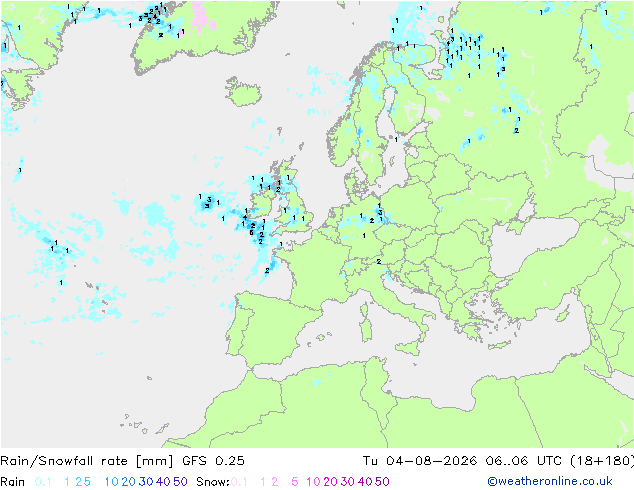Select the Rain 0.1 legend value
The height and width of the screenshot is (490, 634).
click(43, 482)
